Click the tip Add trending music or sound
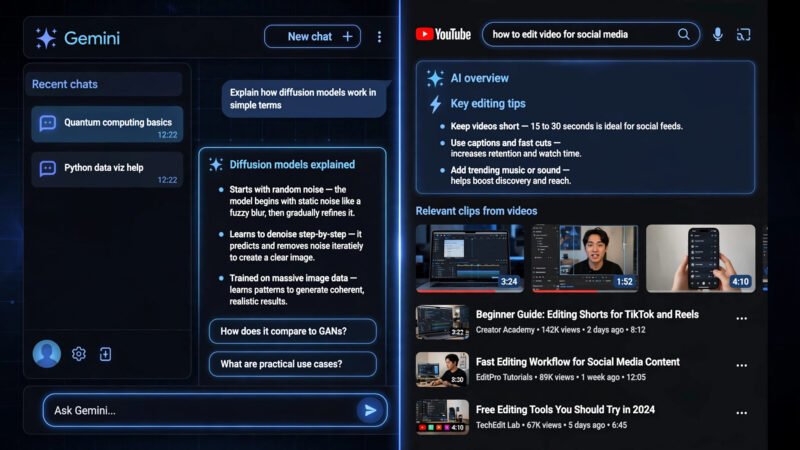The width and height of the screenshot is (800, 450). tap(511, 175)
